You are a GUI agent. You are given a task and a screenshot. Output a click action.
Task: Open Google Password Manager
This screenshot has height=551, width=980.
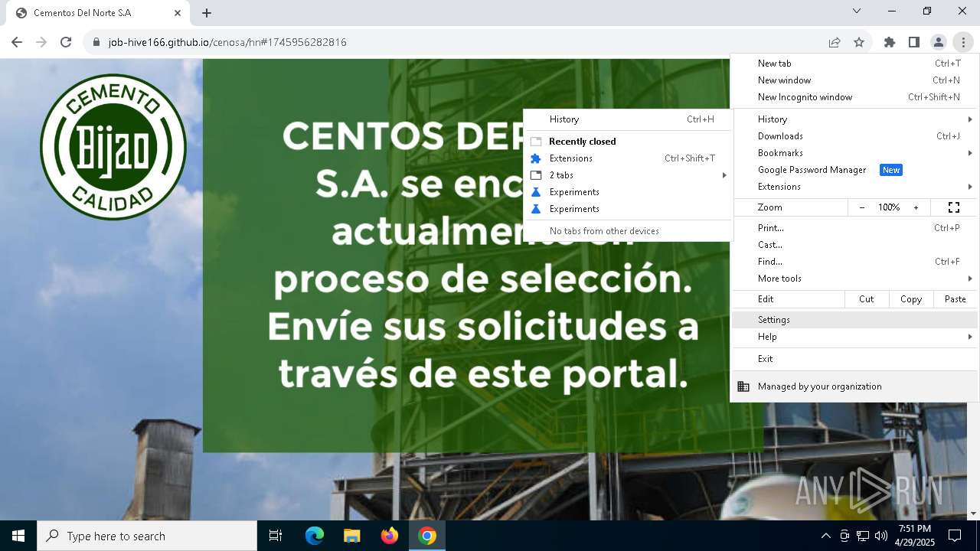tap(854, 170)
